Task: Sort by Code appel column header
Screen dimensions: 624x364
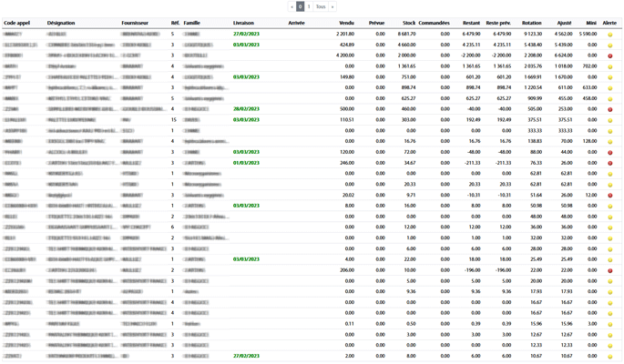Action: tap(16, 23)
